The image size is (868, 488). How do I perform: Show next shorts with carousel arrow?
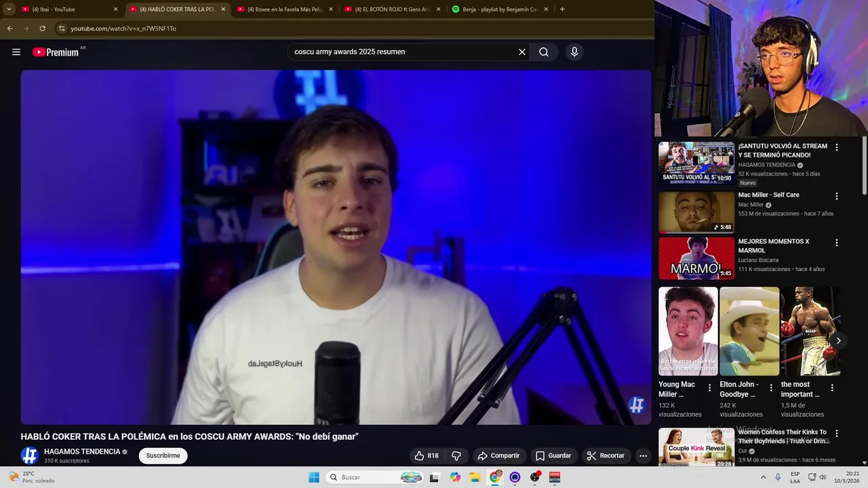(x=838, y=341)
